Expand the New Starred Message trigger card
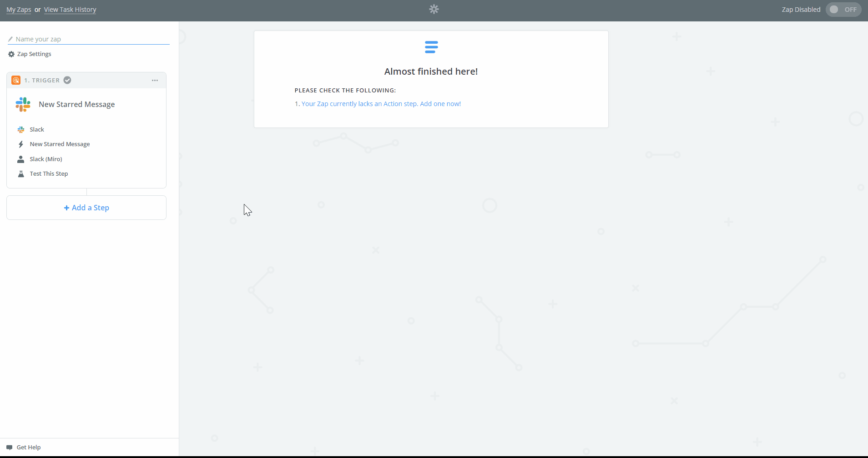 [76, 104]
